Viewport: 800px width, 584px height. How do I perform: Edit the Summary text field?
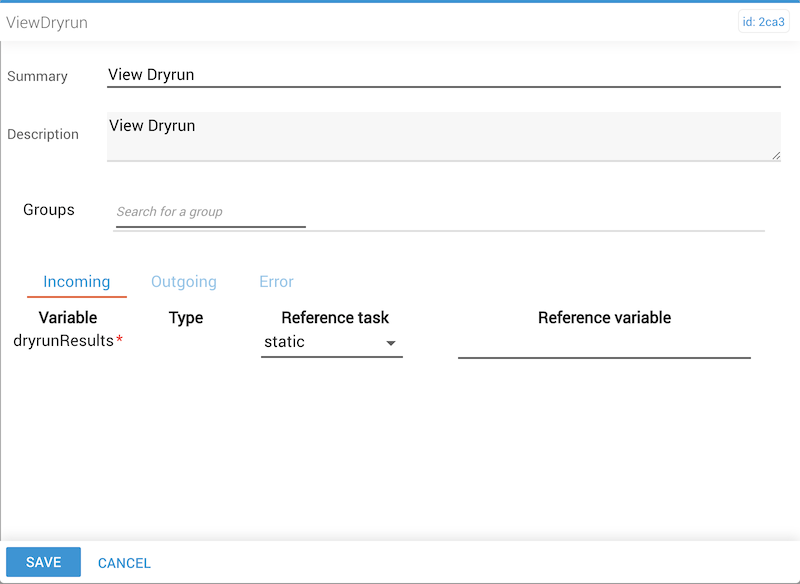click(444, 75)
